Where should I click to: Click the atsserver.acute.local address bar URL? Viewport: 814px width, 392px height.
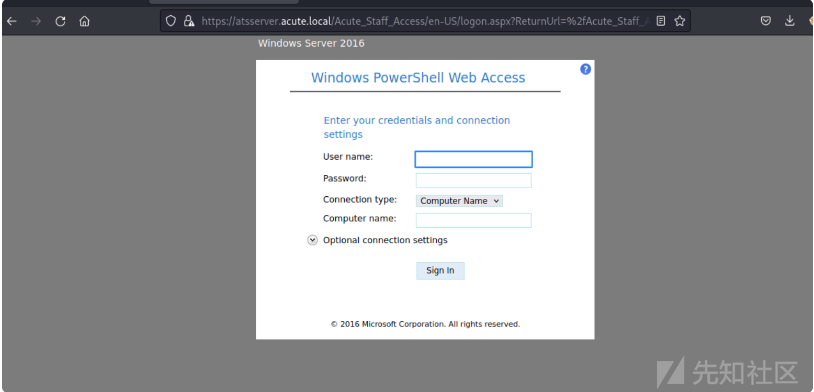coord(425,21)
